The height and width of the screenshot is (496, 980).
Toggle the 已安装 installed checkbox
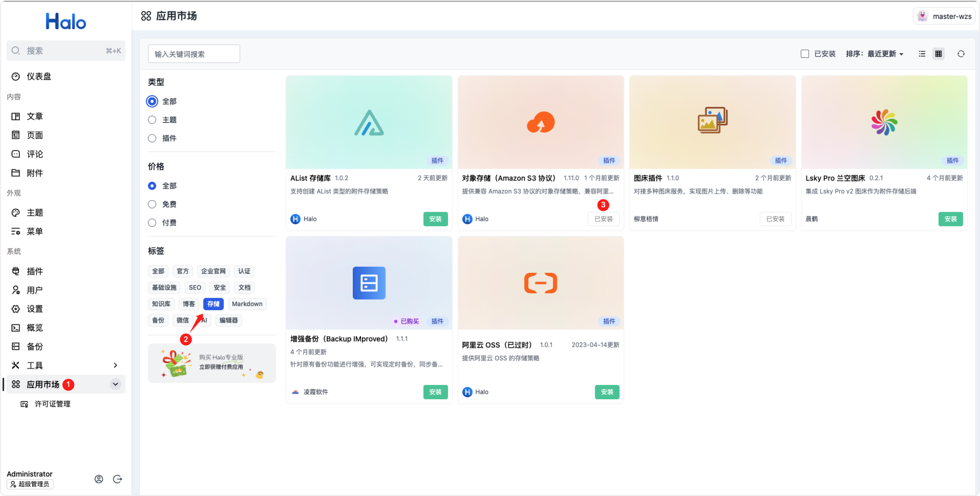coord(805,54)
